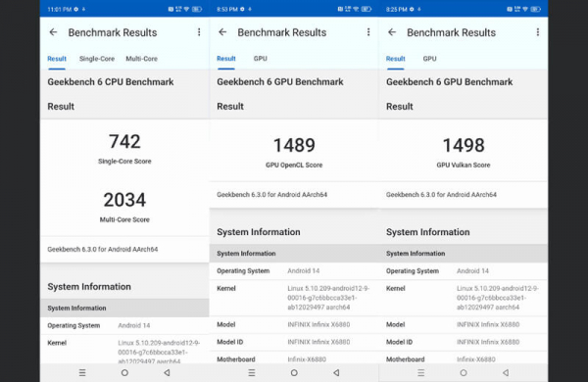Tap settings gear icon beside 11:01 PM

76,9
